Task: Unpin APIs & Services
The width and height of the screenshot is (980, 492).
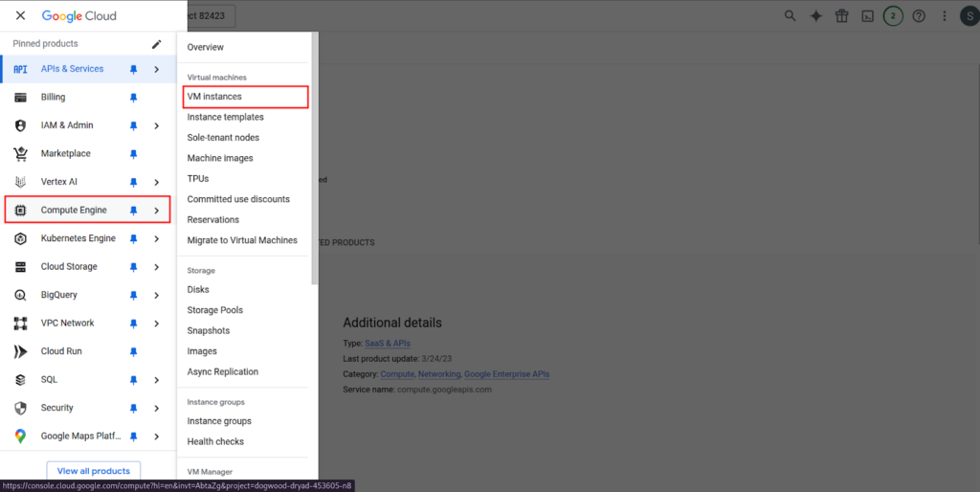Action: [133, 69]
